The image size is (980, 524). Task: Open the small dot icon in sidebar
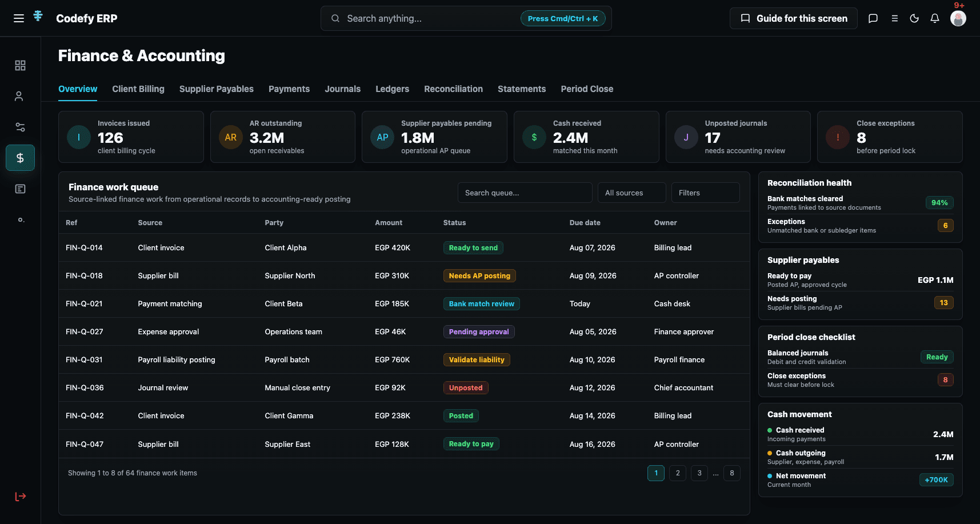(21, 220)
